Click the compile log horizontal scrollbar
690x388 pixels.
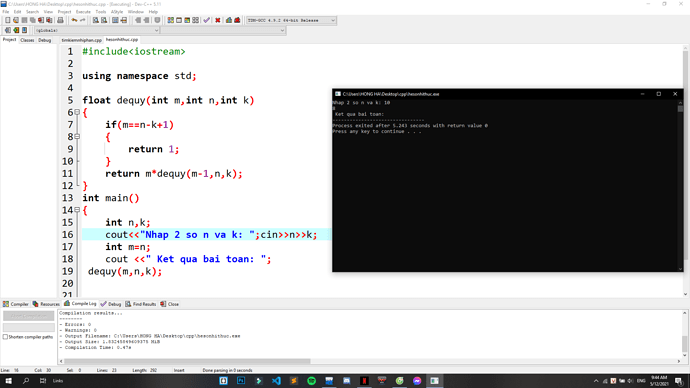coord(187,361)
